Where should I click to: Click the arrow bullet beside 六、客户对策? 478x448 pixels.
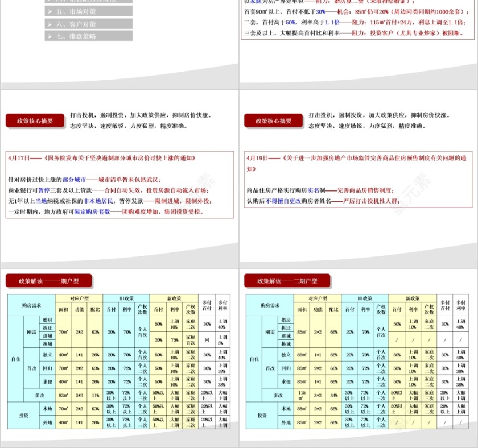click(50, 24)
